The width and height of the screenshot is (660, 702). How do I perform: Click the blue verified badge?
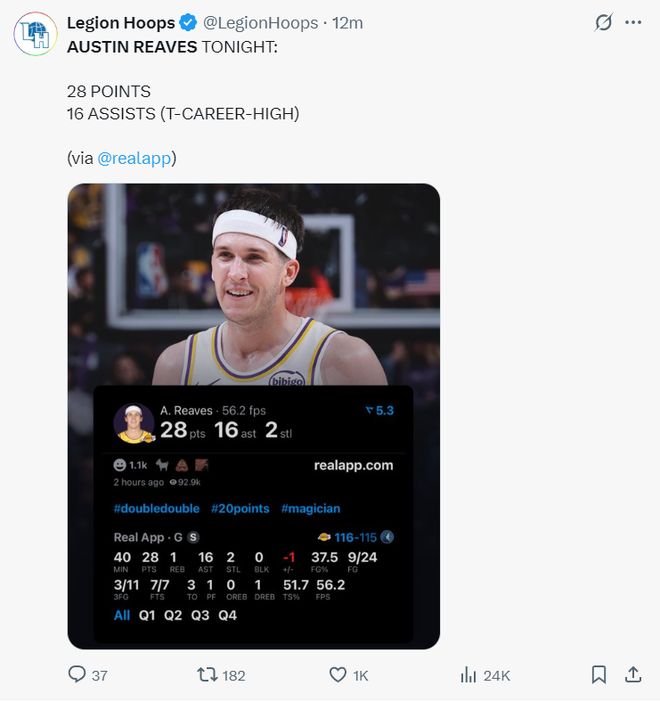[x=189, y=23]
